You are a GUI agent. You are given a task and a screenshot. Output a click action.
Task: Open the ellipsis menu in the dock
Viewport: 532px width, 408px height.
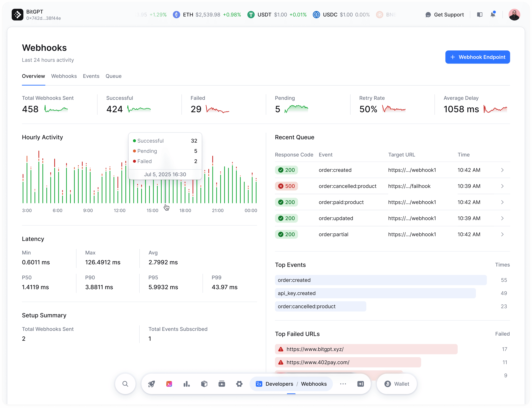343,384
